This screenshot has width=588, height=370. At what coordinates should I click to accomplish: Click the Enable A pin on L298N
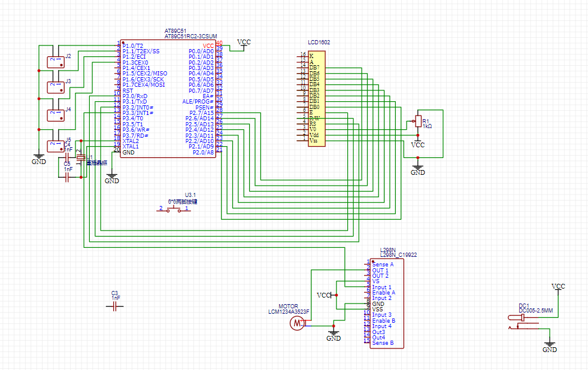[383, 293]
